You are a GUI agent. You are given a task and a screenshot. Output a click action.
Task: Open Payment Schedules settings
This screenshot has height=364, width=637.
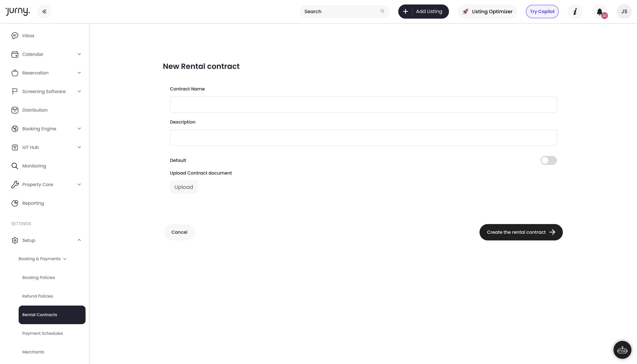[x=42, y=333]
